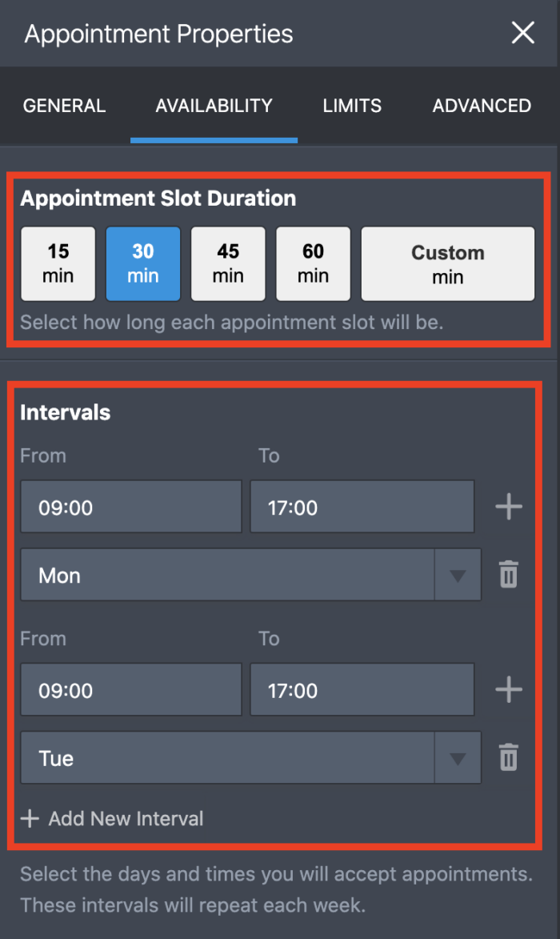Delete the Tue interval with trash icon

pyautogui.click(x=509, y=757)
